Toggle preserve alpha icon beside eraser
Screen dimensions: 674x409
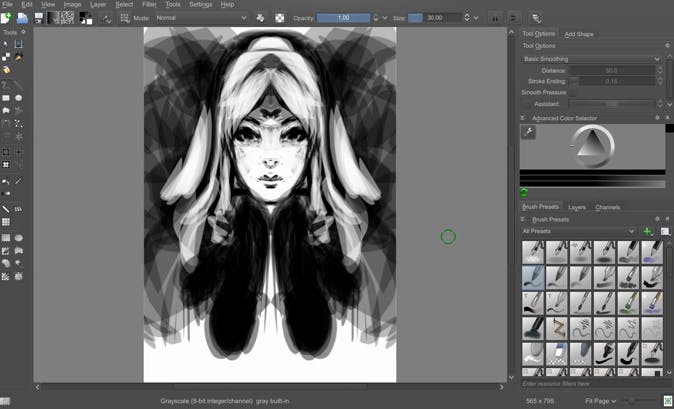point(279,18)
